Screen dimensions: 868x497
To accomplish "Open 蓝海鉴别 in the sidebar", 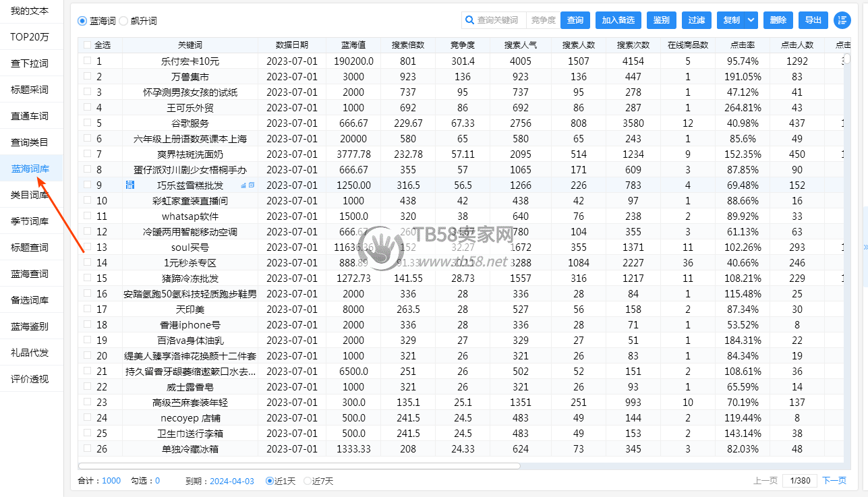I will point(30,326).
